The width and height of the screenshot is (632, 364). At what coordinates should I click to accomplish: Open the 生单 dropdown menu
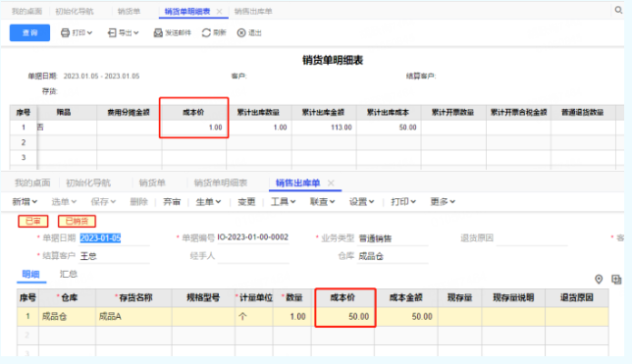[208, 201]
